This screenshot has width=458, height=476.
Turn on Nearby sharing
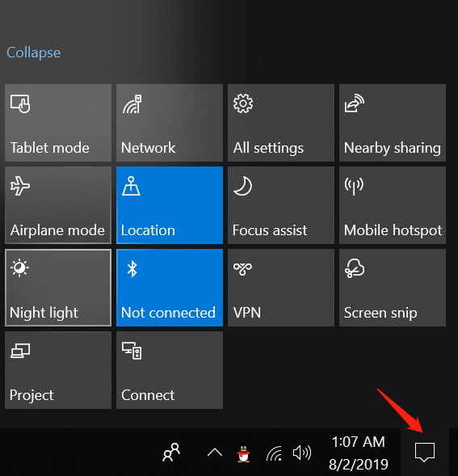tap(392, 123)
